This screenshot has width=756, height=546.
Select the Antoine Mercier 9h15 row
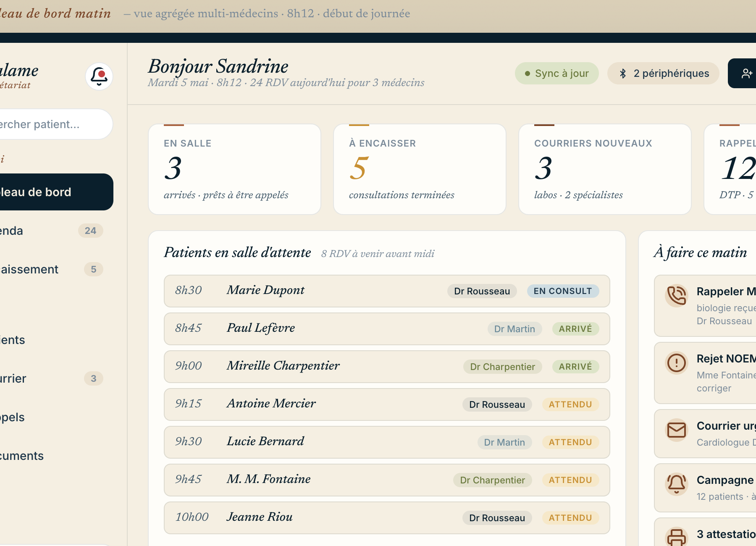(x=387, y=404)
